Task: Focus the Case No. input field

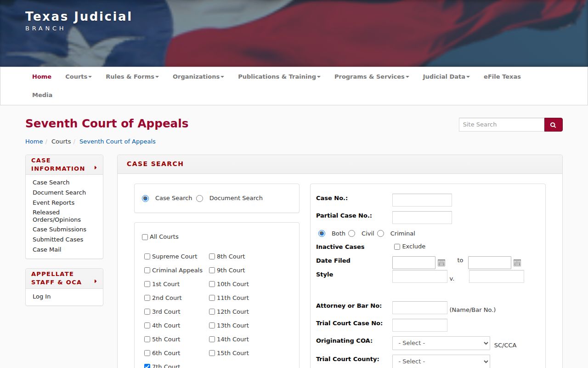Action: pos(422,200)
